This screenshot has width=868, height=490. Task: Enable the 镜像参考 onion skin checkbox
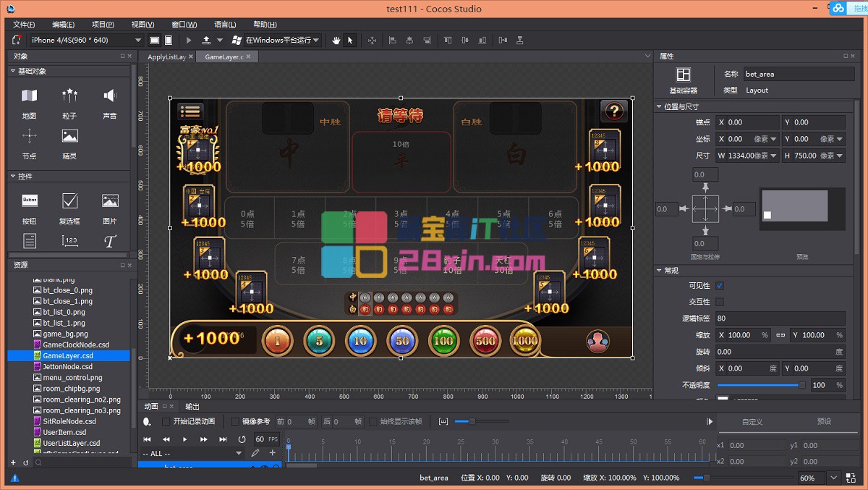pos(235,421)
